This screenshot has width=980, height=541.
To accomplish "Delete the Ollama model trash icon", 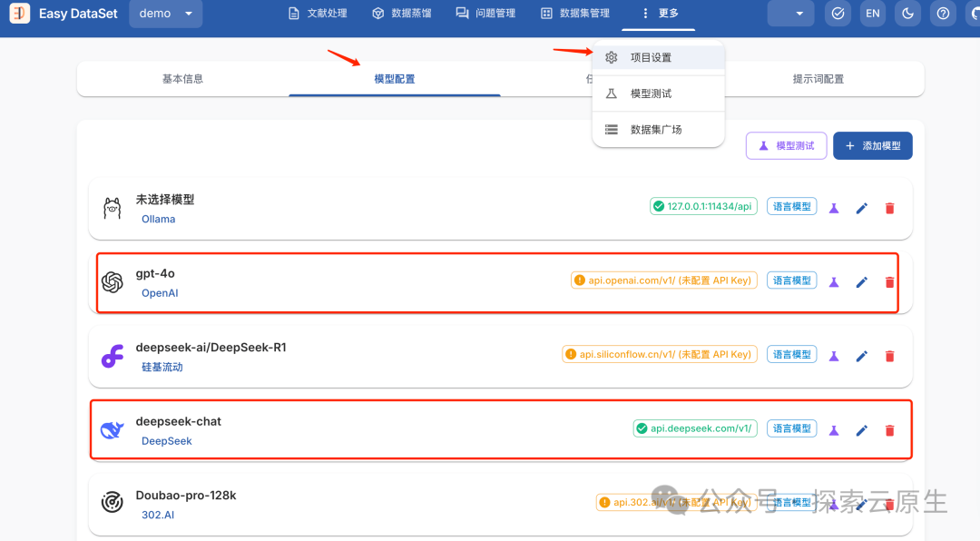I will pos(890,208).
